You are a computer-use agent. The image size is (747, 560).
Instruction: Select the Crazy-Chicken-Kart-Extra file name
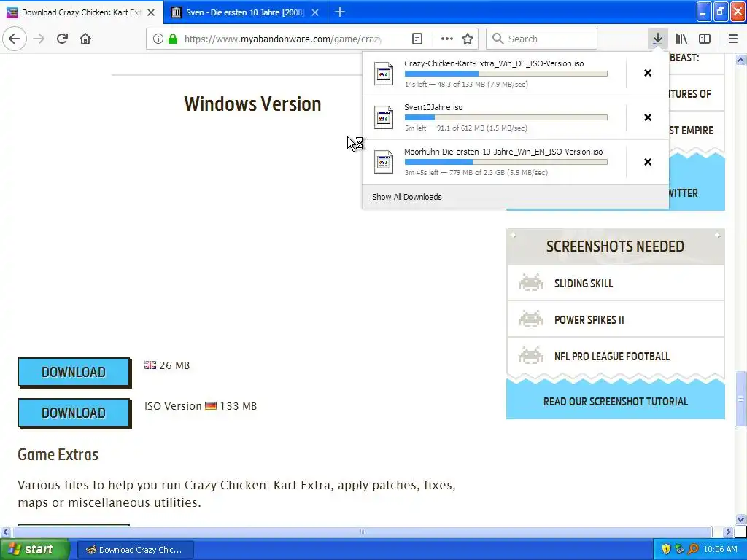coord(494,64)
